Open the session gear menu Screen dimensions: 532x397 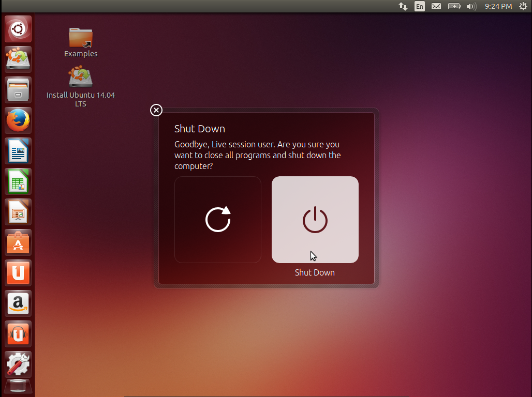523,6
